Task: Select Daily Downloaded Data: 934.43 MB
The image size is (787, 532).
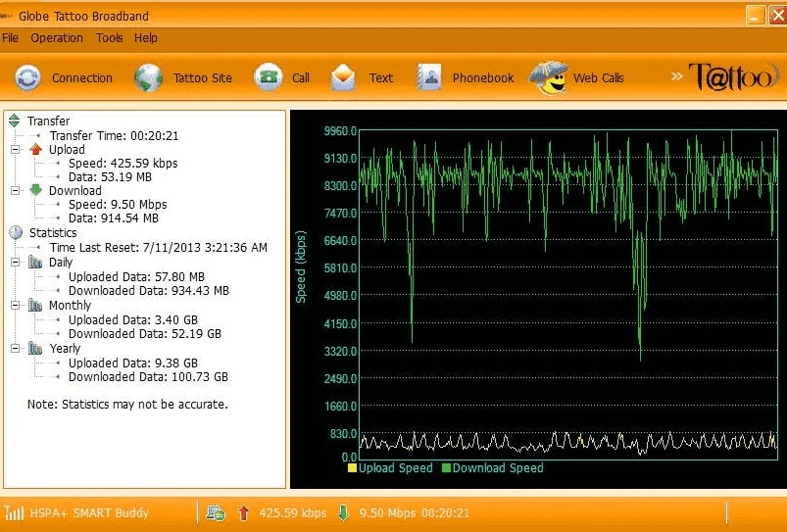Action: pyautogui.click(x=149, y=291)
